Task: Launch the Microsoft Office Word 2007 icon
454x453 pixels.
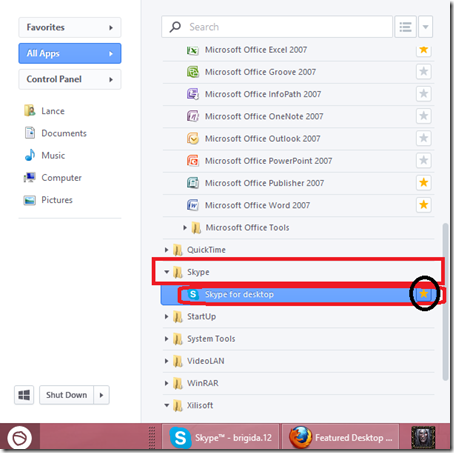Action: 193,205
